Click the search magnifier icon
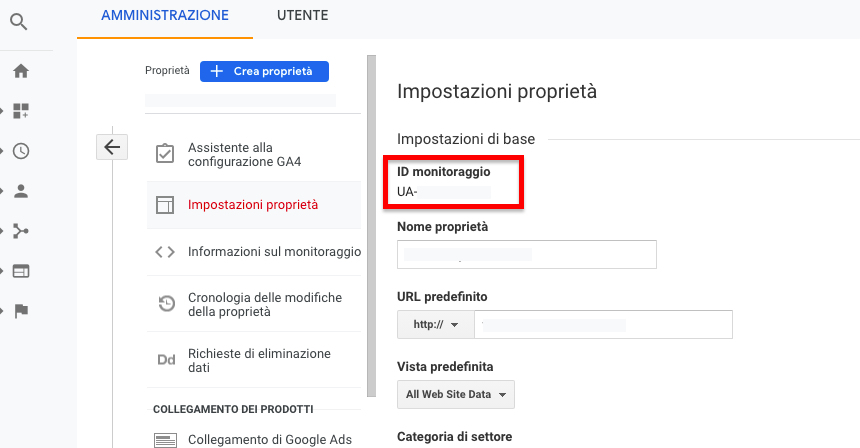This screenshot has width=860, height=448. click(19, 20)
